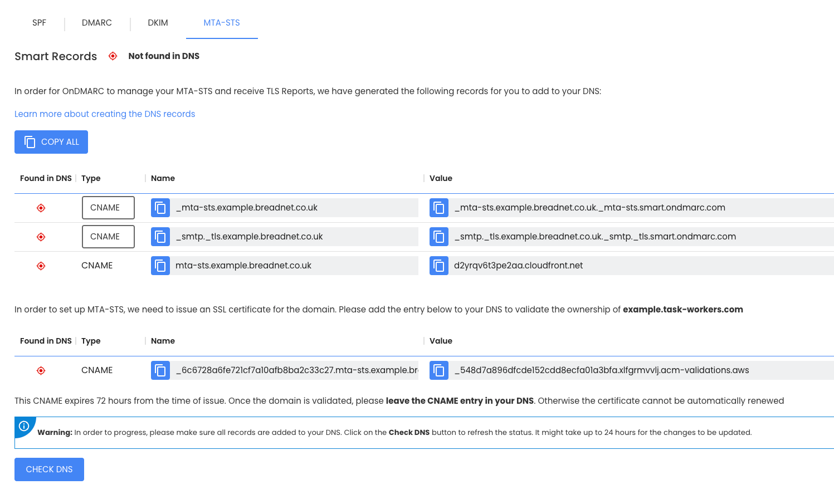This screenshot has height=504, width=834.
Task: Open Learn more about creating DNS records link
Action: 105,114
